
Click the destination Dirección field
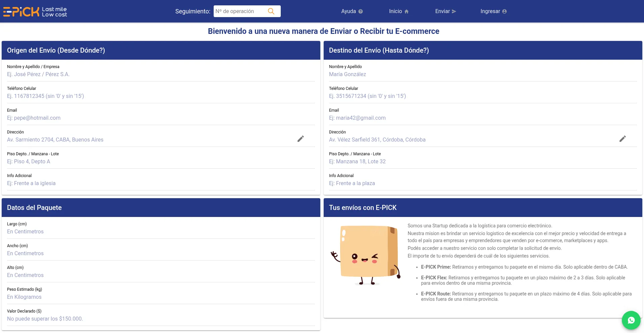tap(472, 140)
